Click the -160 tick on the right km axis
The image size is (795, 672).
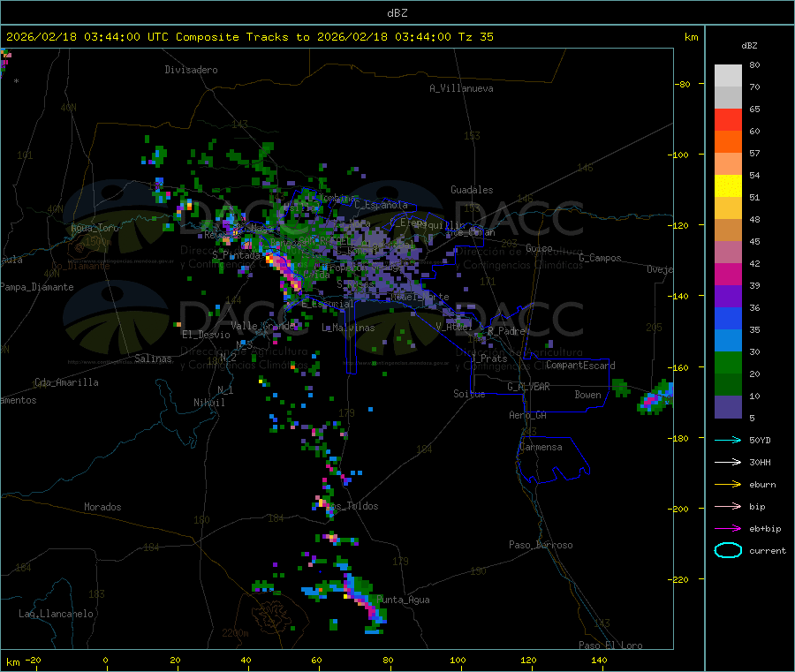(679, 367)
